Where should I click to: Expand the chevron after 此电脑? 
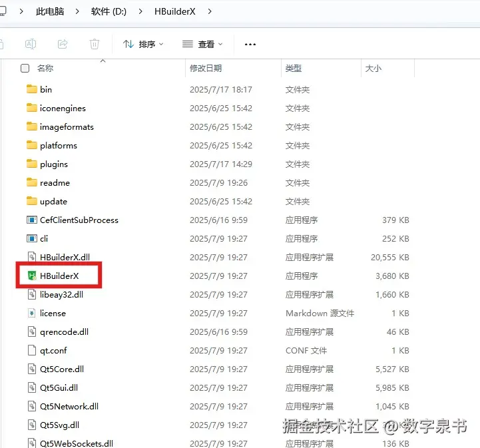(x=77, y=11)
